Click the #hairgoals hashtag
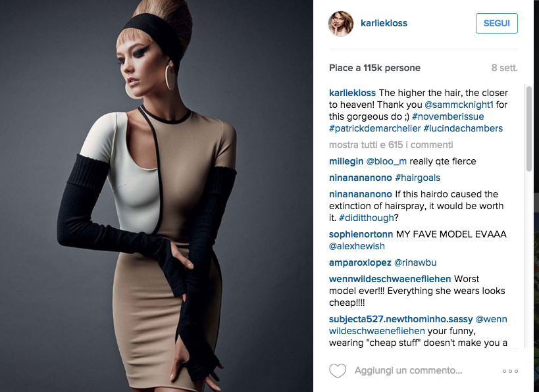The image size is (539, 392). (418, 178)
